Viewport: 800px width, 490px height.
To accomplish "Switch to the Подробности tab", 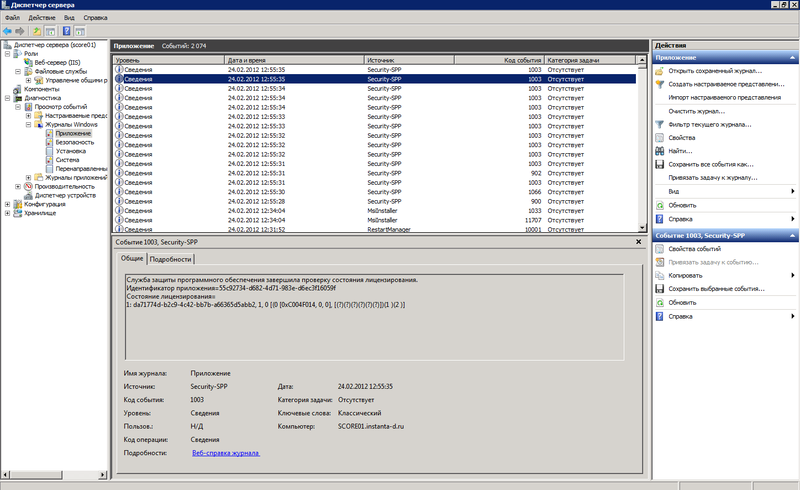I will pyautogui.click(x=170, y=259).
